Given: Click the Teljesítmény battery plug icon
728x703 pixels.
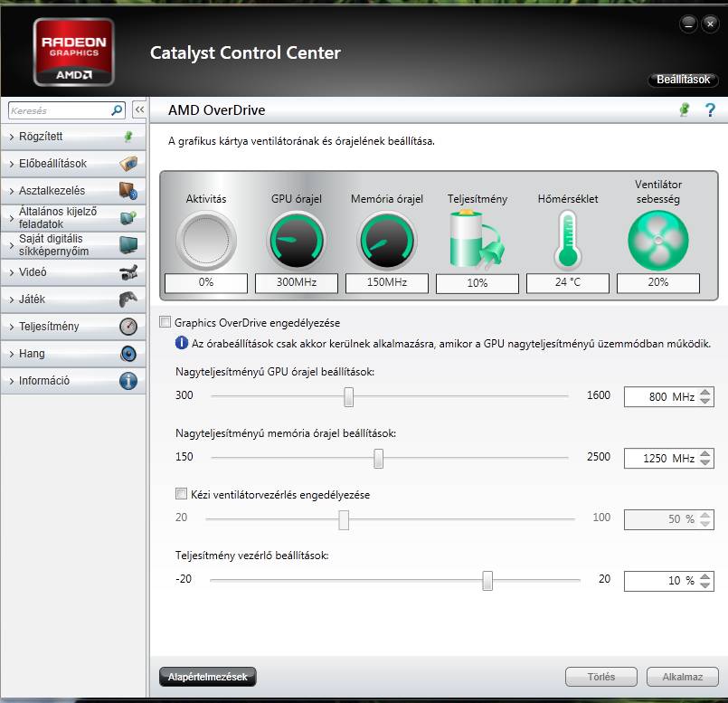Looking at the screenshot, I should tap(477, 240).
